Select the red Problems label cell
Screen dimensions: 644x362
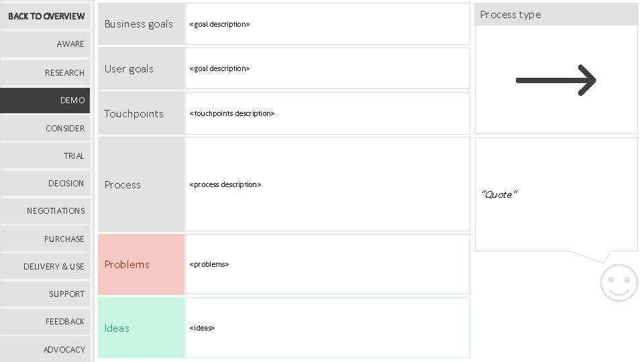(x=141, y=264)
